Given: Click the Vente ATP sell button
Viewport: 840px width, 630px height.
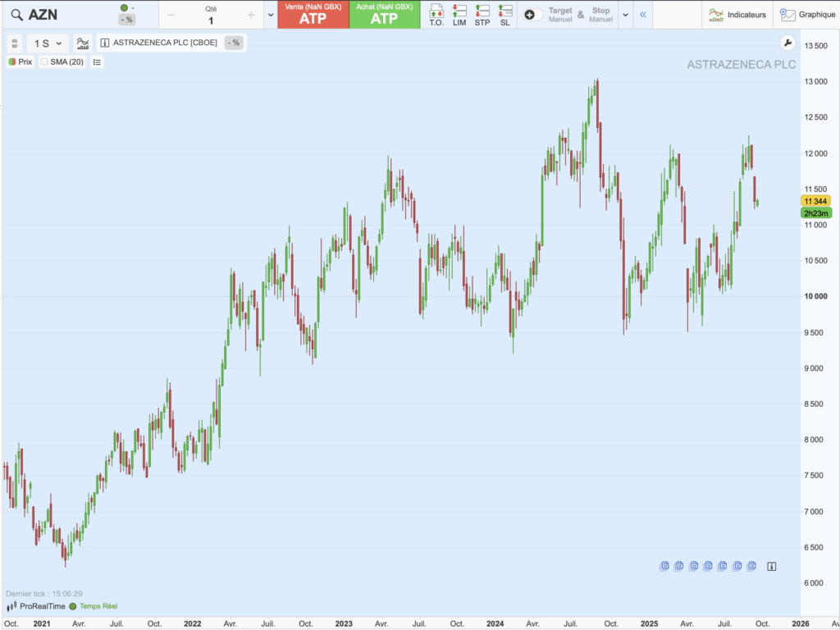Looking at the screenshot, I should (313, 14).
